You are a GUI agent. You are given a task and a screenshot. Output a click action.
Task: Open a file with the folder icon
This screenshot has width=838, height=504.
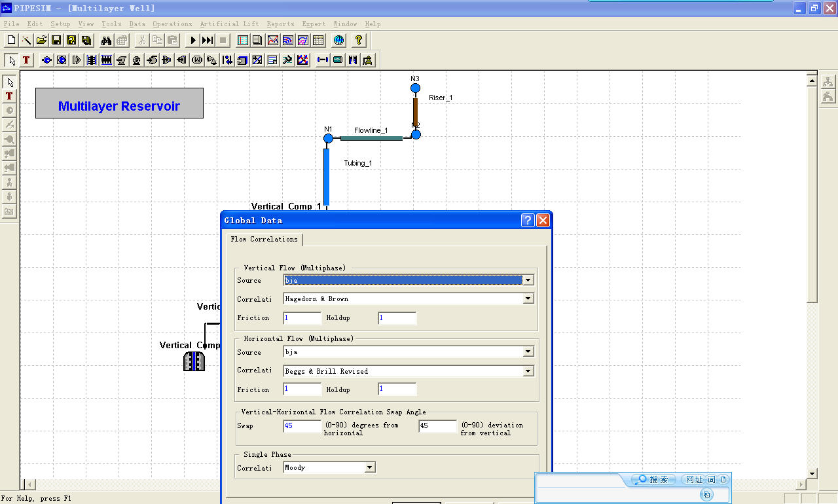(x=41, y=41)
